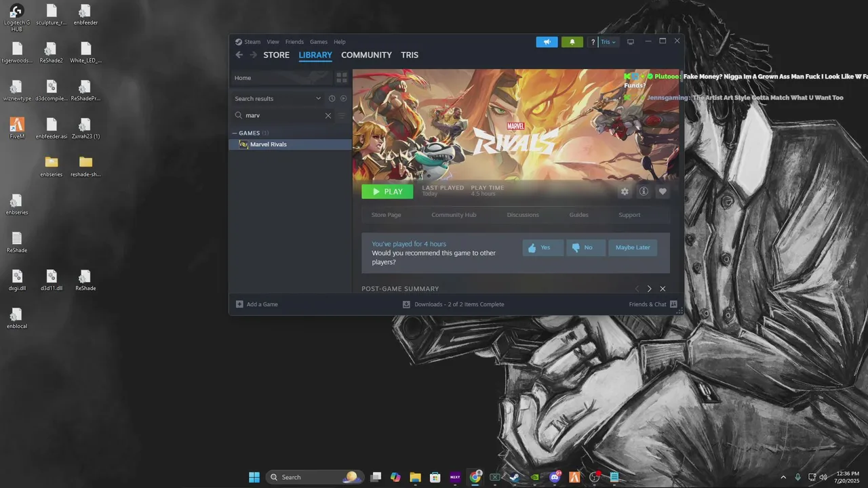Viewport: 868px width, 488px height.
Task: Open the taskbar clock showing 12:36 PM
Action: [848, 477]
